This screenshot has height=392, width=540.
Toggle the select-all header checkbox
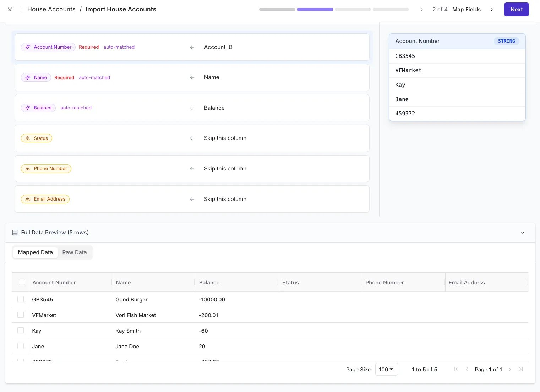pyautogui.click(x=22, y=282)
